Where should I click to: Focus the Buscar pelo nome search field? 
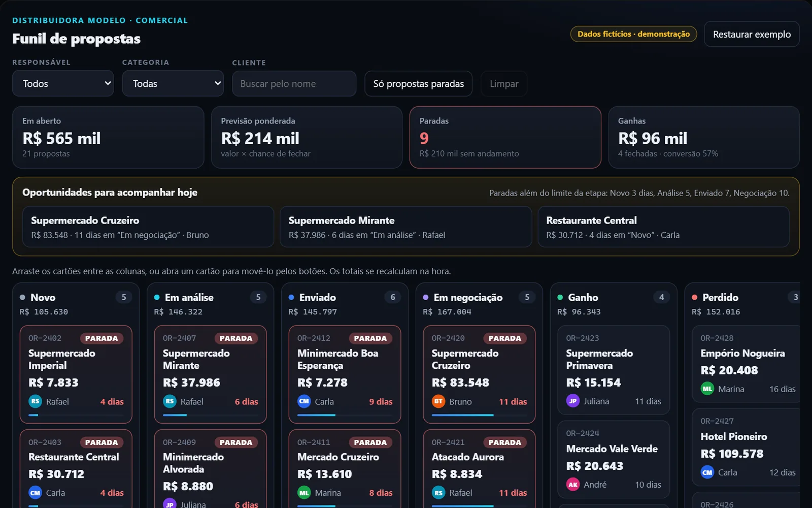pos(294,84)
